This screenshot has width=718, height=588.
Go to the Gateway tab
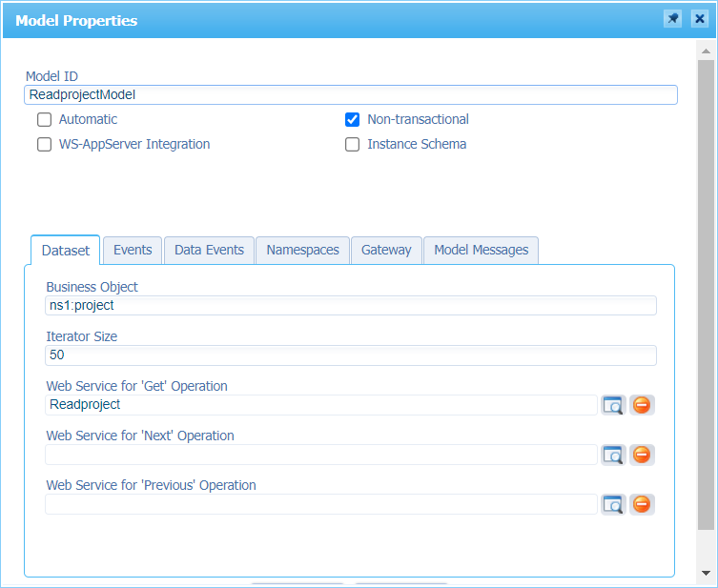[x=386, y=250]
